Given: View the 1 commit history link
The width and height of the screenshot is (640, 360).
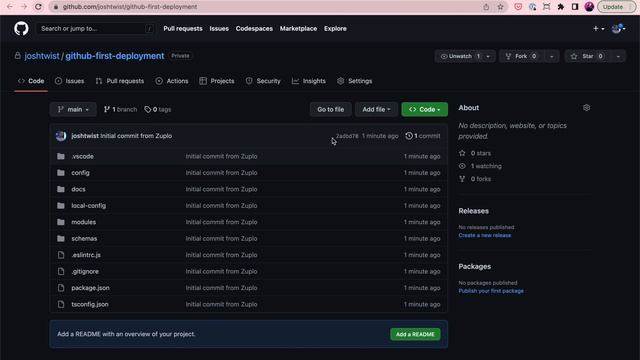Looking at the screenshot, I should 422,136.
